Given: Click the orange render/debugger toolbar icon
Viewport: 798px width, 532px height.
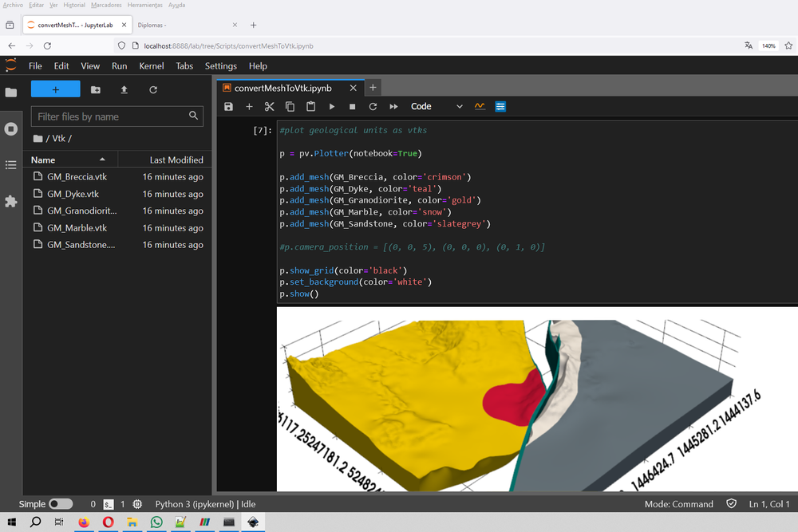Looking at the screenshot, I should 480,106.
